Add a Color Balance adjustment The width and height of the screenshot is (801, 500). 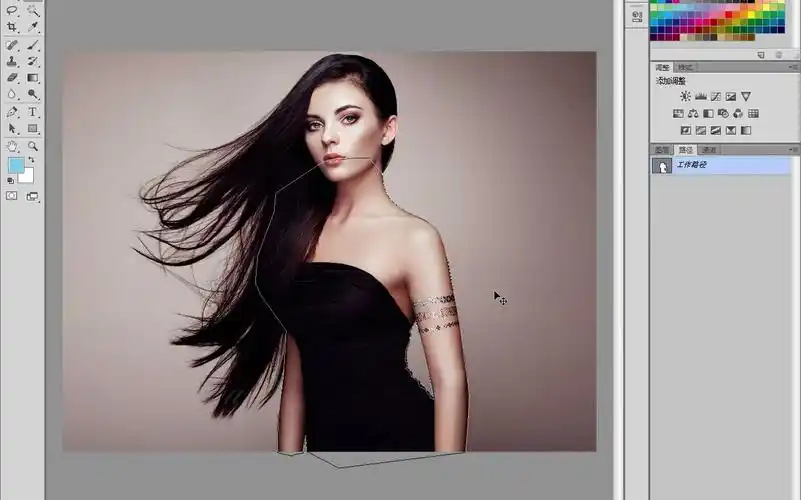pos(693,113)
